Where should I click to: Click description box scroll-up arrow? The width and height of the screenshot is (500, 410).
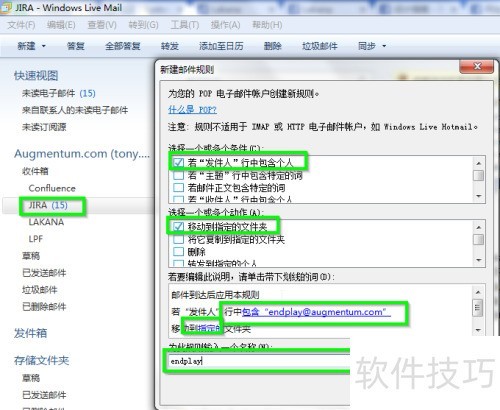coord(478,292)
